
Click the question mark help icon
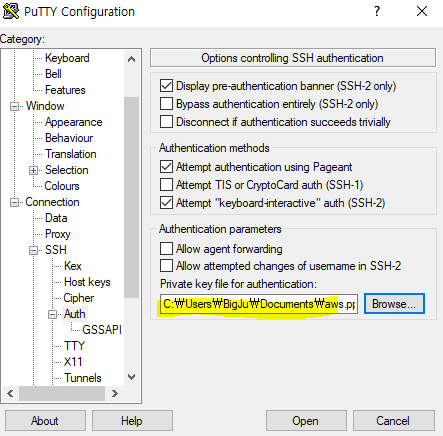click(377, 11)
